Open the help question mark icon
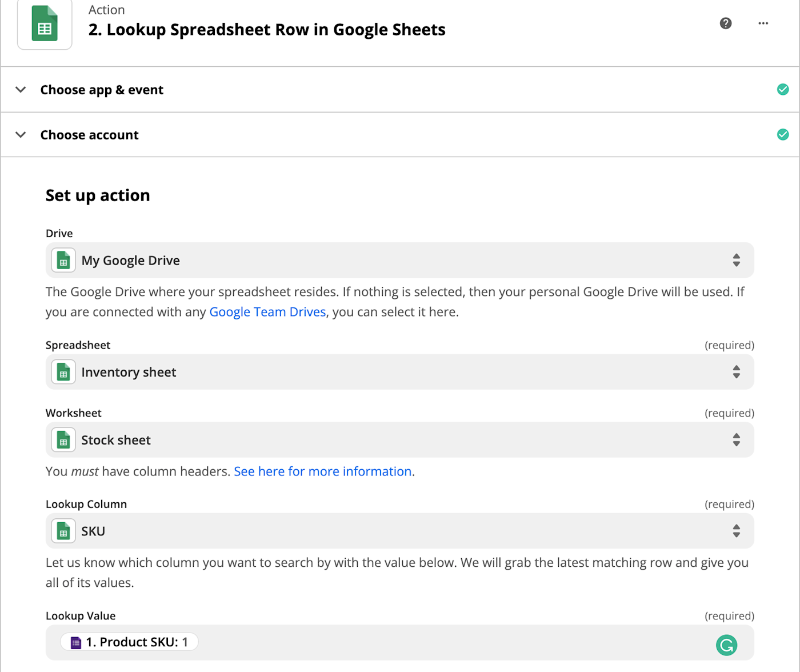Screen dimensions: 800x672 point(726,23)
